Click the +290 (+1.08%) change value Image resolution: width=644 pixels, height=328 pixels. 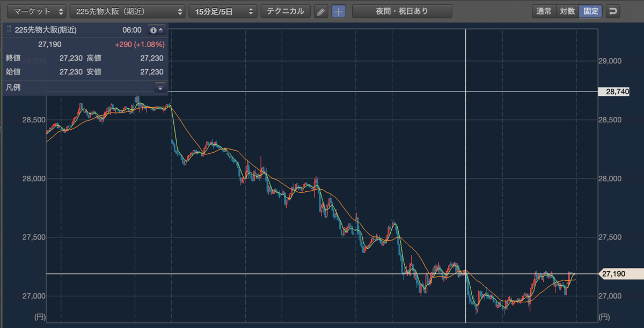[140, 44]
